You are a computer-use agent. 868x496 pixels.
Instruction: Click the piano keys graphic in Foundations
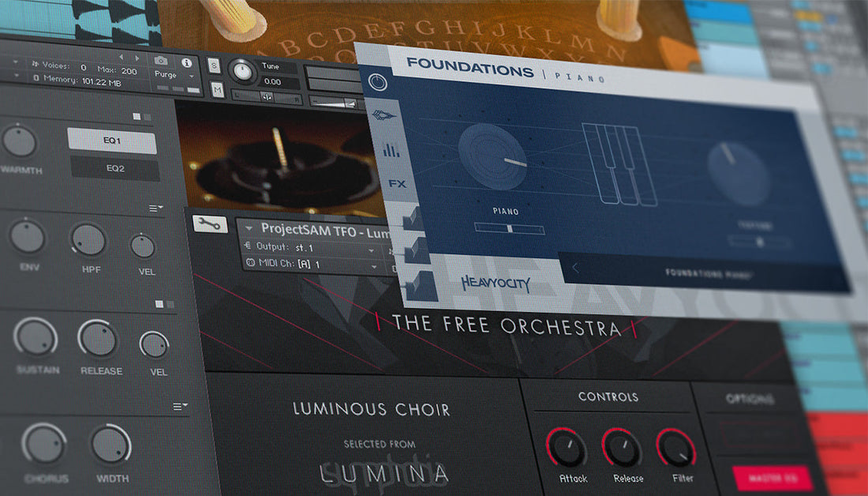pyautogui.click(x=619, y=164)
